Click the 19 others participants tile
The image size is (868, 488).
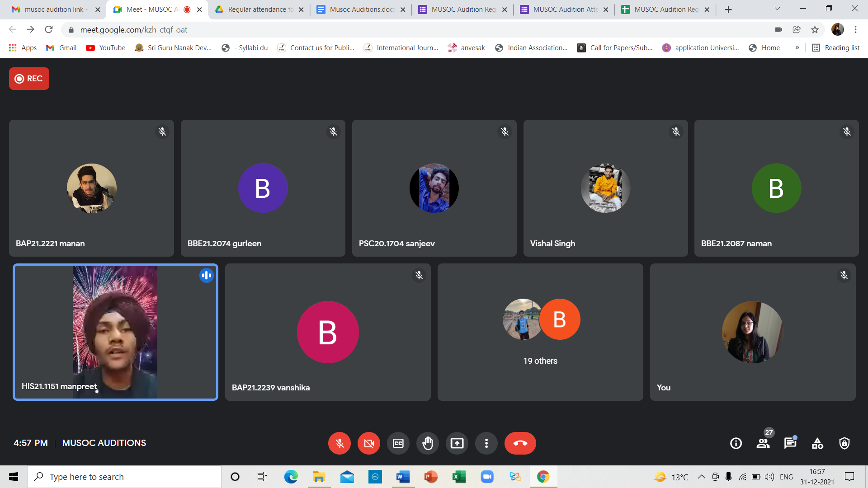(x=540, y=332)
